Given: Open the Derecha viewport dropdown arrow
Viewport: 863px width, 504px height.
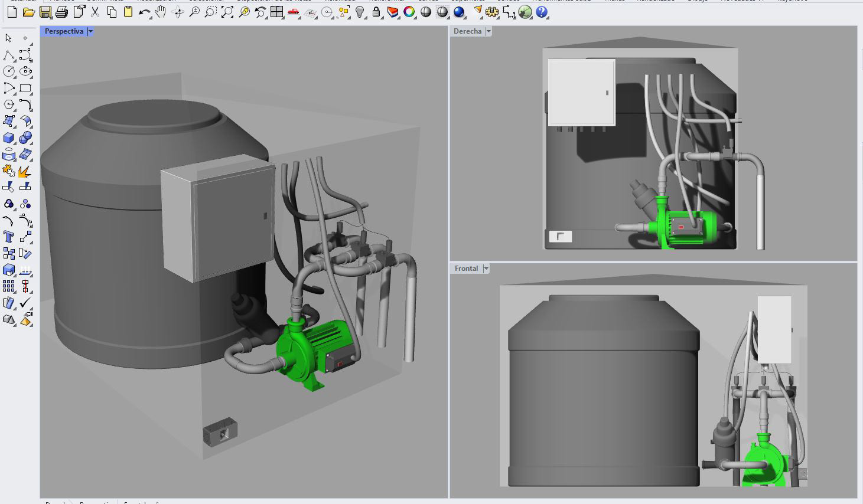Looking at the screenshot, I should (489, 31).
